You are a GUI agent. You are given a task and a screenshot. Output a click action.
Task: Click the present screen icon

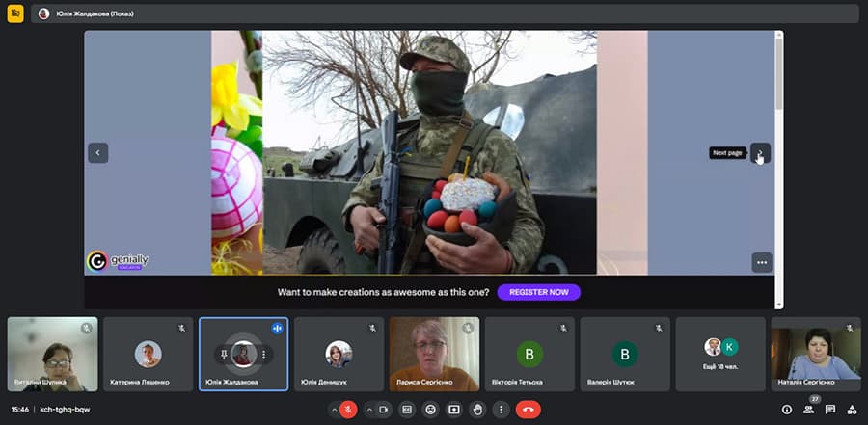[x=454, y=410]
